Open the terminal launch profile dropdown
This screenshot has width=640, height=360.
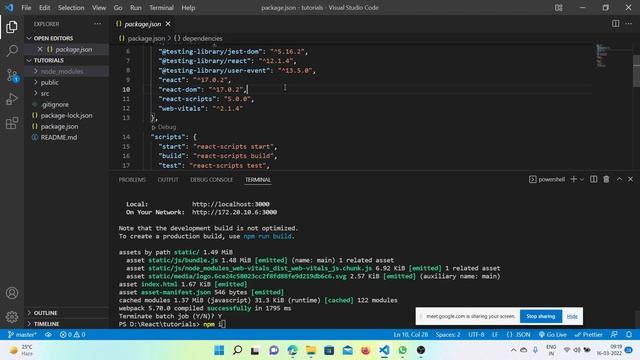582,179
